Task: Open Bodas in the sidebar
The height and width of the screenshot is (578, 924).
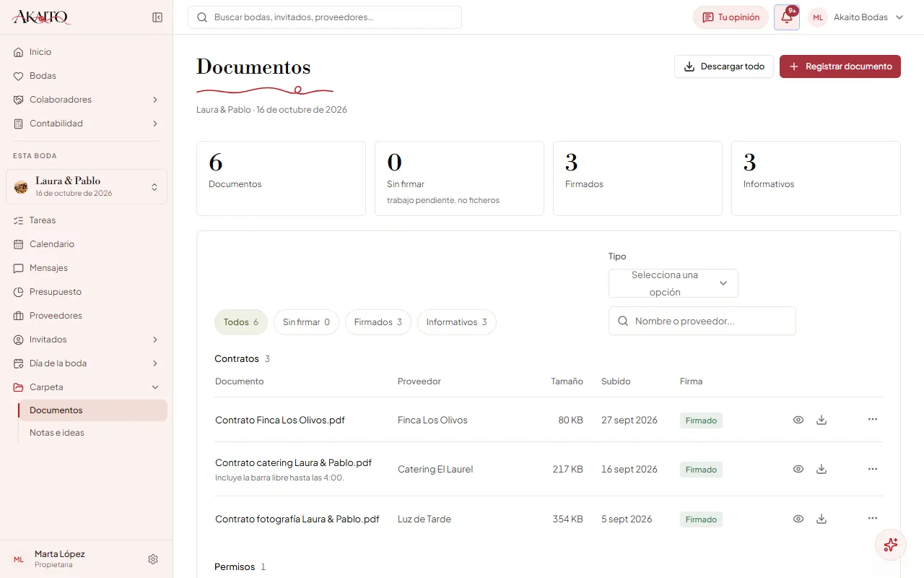Action: [x=87, y=76]
